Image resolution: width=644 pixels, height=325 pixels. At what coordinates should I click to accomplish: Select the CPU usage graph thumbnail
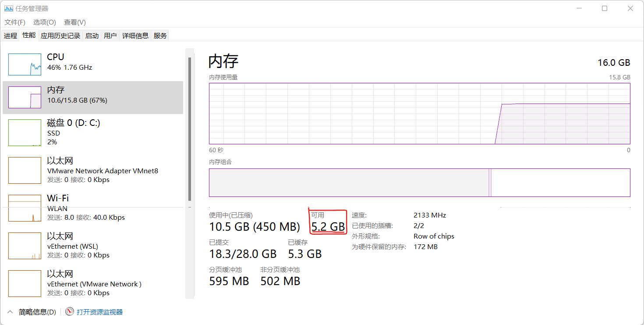tap(25, 64)
